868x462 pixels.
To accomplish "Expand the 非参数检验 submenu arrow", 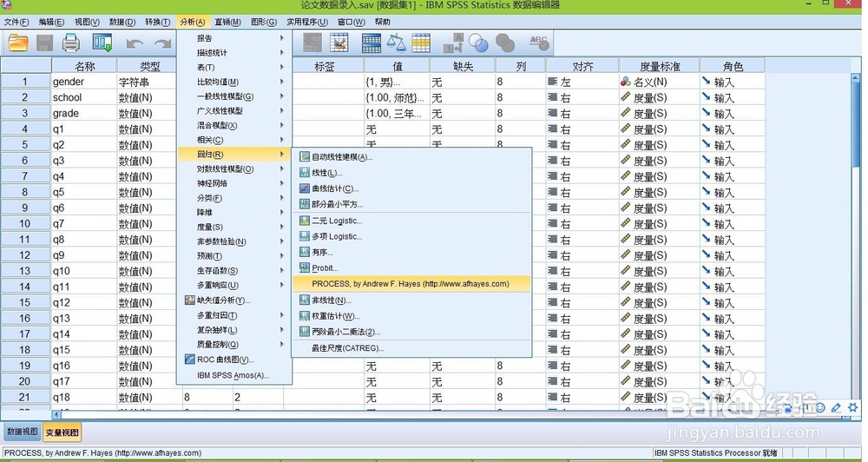I will (282, 241).
